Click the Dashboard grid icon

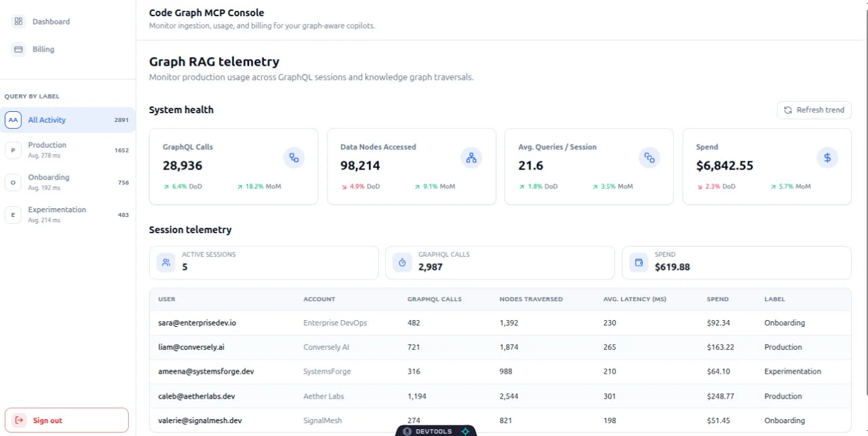[19, 22]
